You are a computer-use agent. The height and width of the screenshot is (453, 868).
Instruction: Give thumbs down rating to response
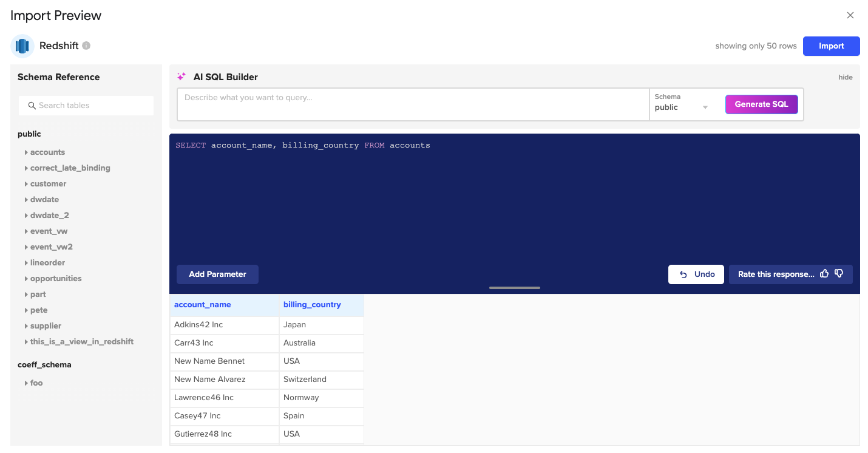pyautogui.click(x=839, y=274)
